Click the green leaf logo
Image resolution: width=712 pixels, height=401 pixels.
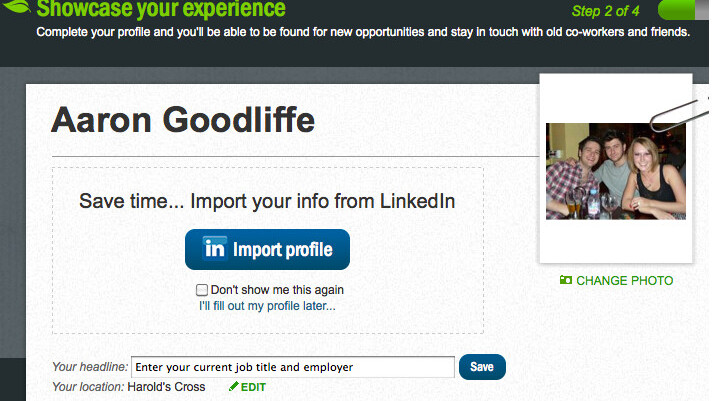point(14,8)
